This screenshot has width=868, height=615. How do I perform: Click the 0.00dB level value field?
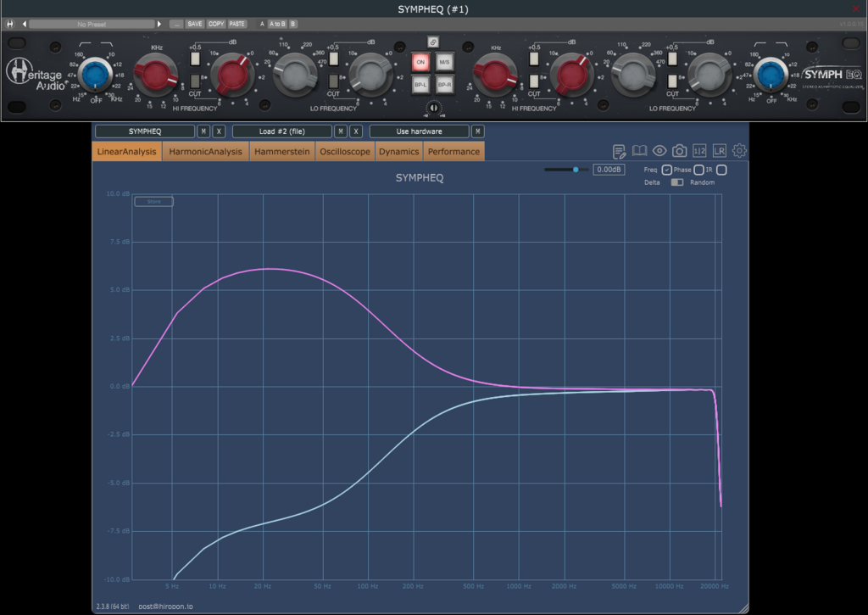[x=609, y=170]
